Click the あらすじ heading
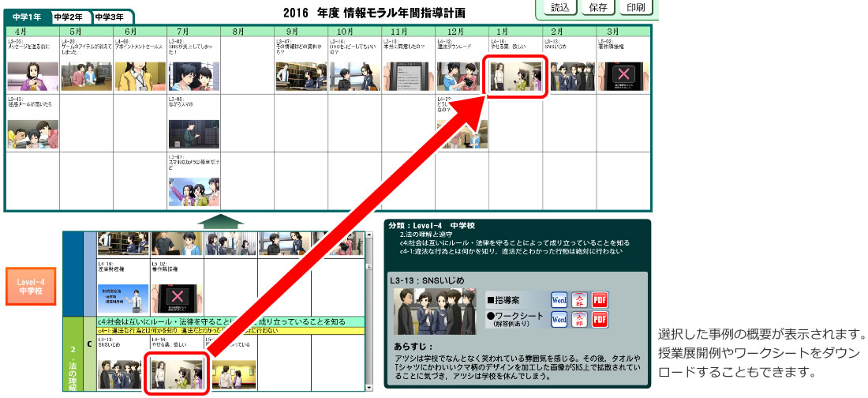 coord(413,347)
